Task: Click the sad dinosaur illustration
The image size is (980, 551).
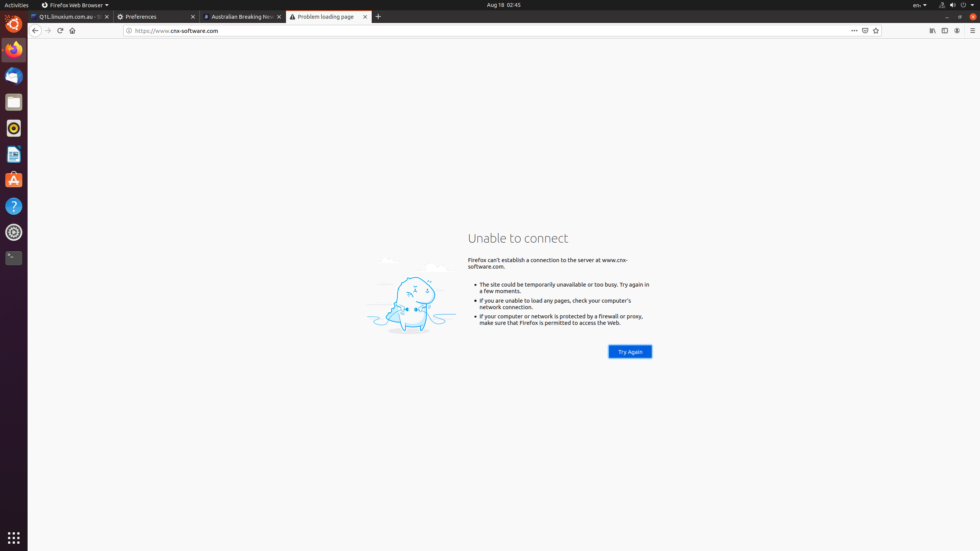Action: [412, 295]
